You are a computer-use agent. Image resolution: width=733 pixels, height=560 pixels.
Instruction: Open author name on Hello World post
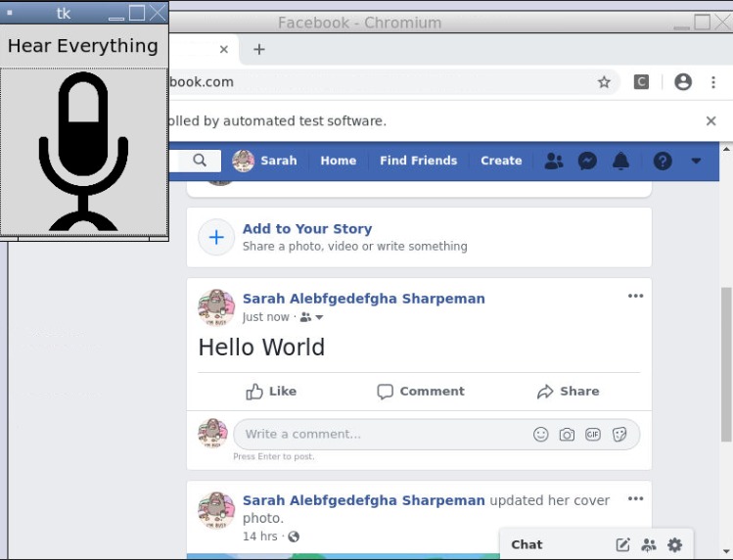364,299
